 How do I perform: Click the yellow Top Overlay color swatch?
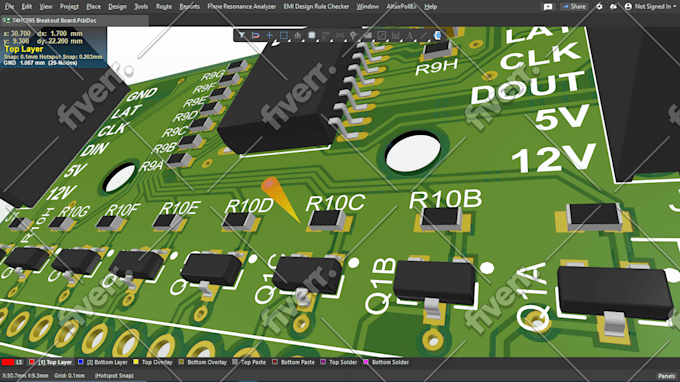click(136, 362)
